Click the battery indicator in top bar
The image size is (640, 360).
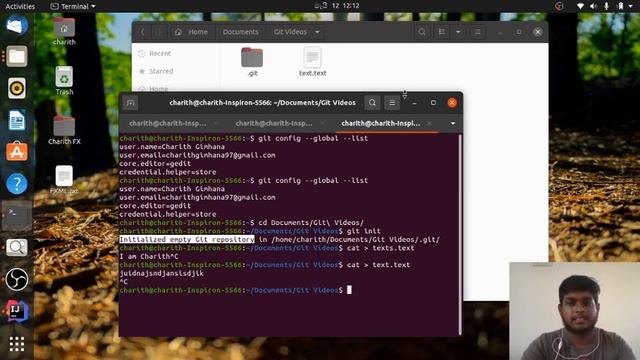click(x=620, y=6)
